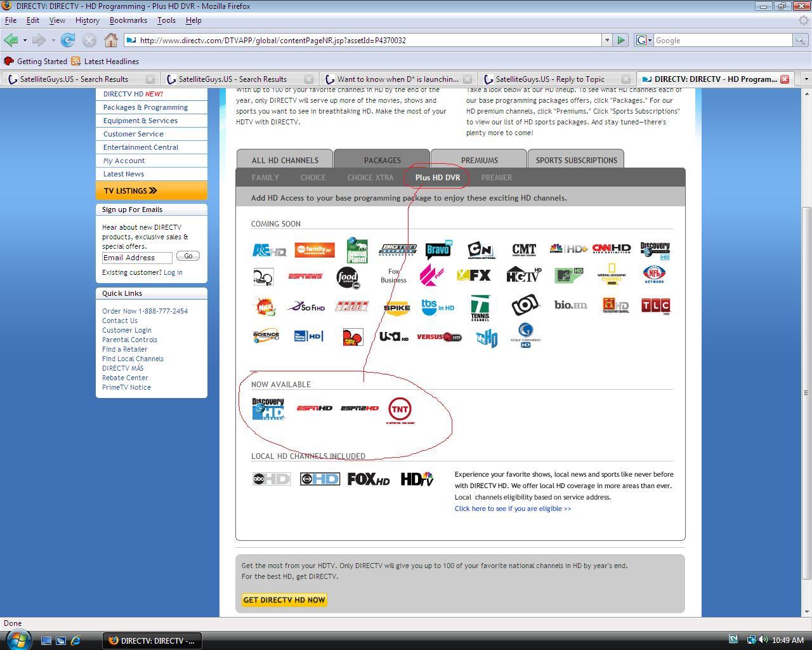Click the Forward navigation arrow
This screenshot has width=812, height=650.
click(39, 40)
